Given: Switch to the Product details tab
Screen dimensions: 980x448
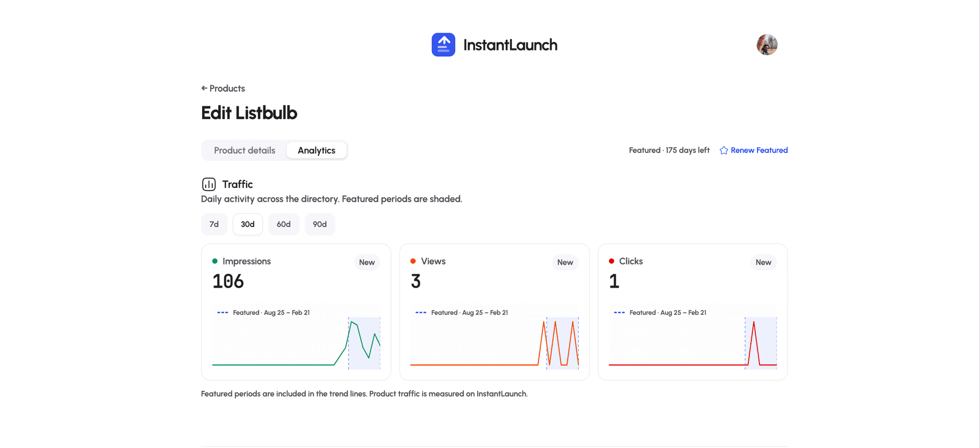Looking at the screenshot, I should 244,150.
